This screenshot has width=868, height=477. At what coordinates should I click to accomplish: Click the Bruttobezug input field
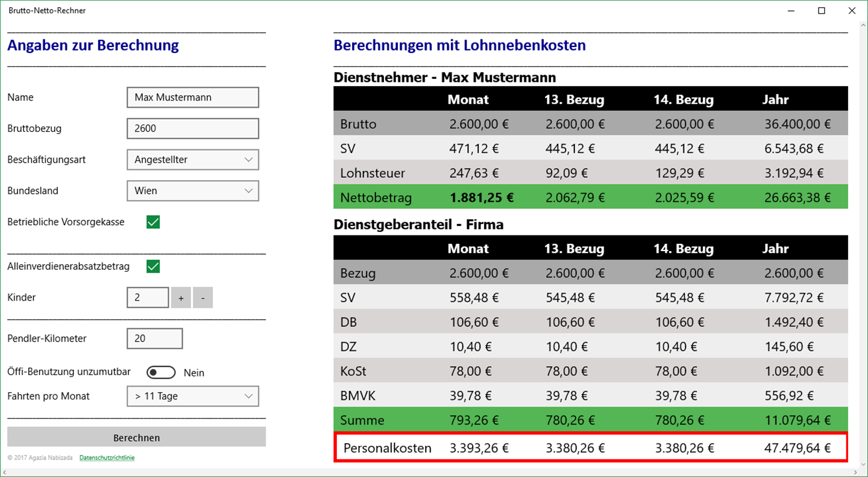pos(193,128)
